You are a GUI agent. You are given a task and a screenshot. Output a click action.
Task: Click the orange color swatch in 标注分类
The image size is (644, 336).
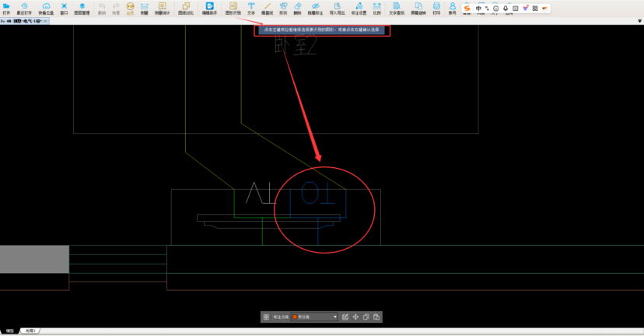tap(296, 317)
